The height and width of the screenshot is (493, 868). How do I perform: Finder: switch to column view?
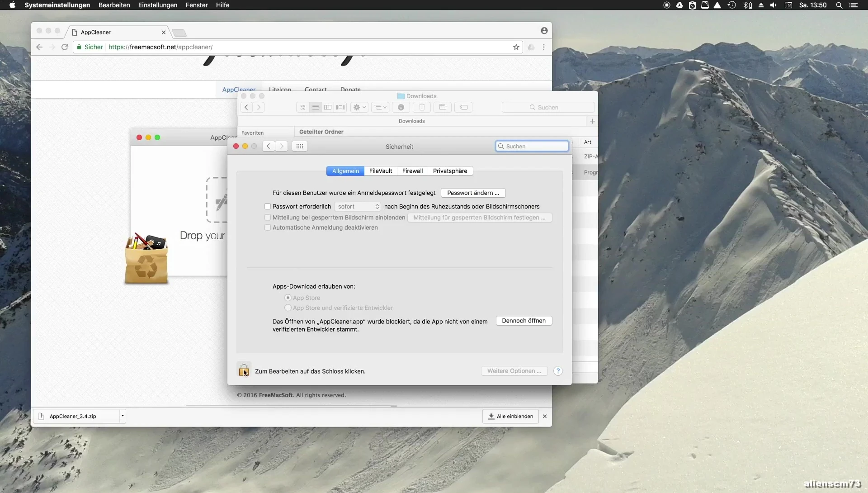coord(328,107)
